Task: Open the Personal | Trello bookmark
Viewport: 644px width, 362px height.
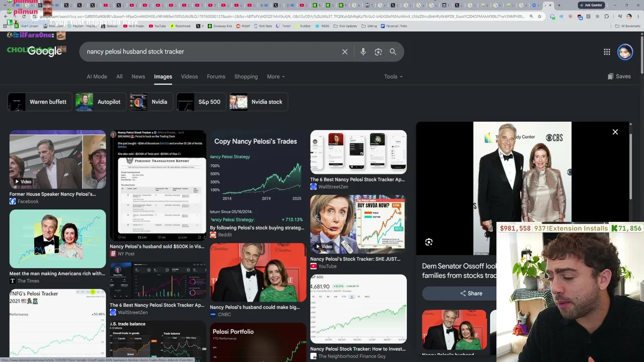Action: coord(394,26)
